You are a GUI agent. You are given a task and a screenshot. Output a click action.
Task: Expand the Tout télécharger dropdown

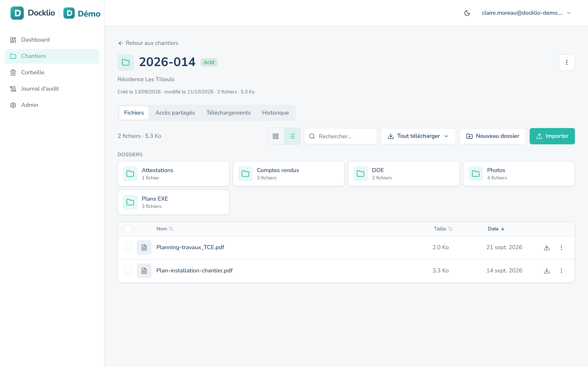click(x=418, y=136)
